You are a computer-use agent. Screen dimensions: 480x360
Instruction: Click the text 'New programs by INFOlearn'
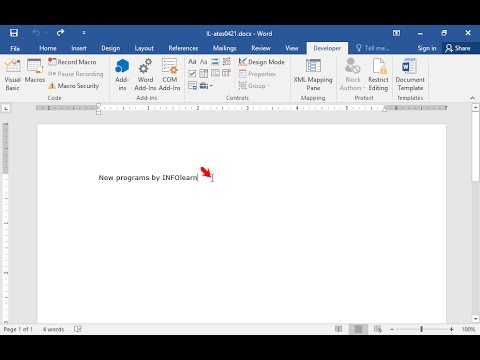[x=148, y=178]
